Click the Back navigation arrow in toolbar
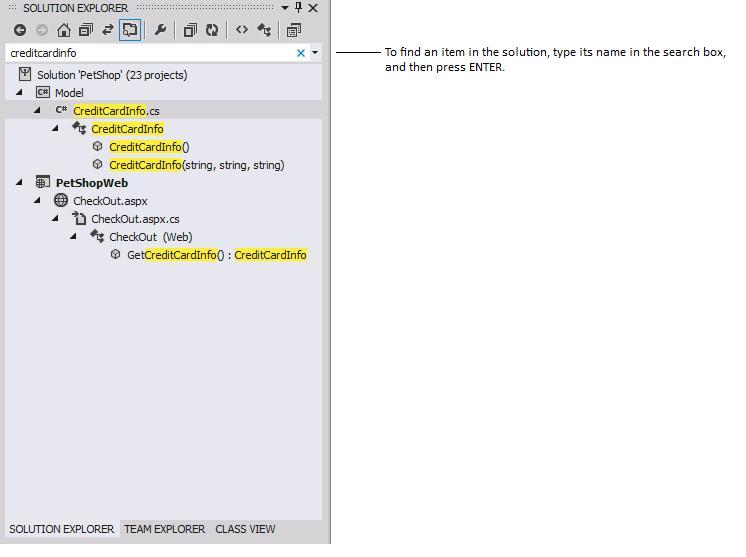The width and height of the screenshot is (746, 557). pyautogui.click(x=19, y=30)
